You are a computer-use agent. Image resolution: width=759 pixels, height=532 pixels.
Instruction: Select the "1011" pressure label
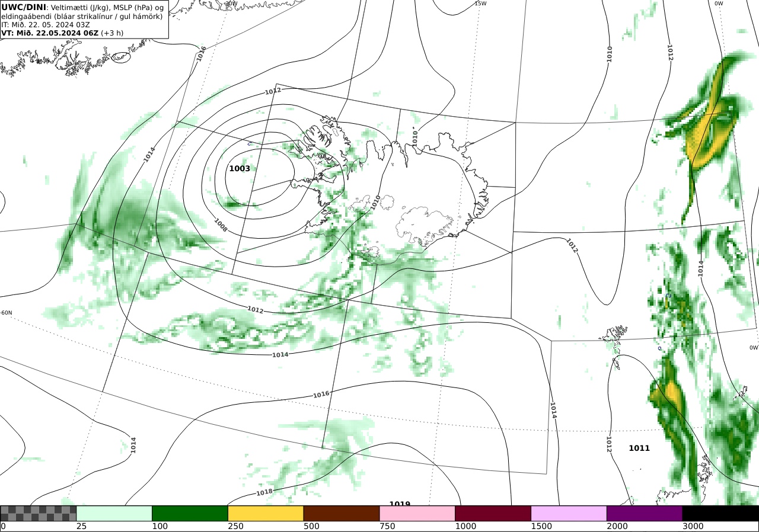(x=639, y=448)
